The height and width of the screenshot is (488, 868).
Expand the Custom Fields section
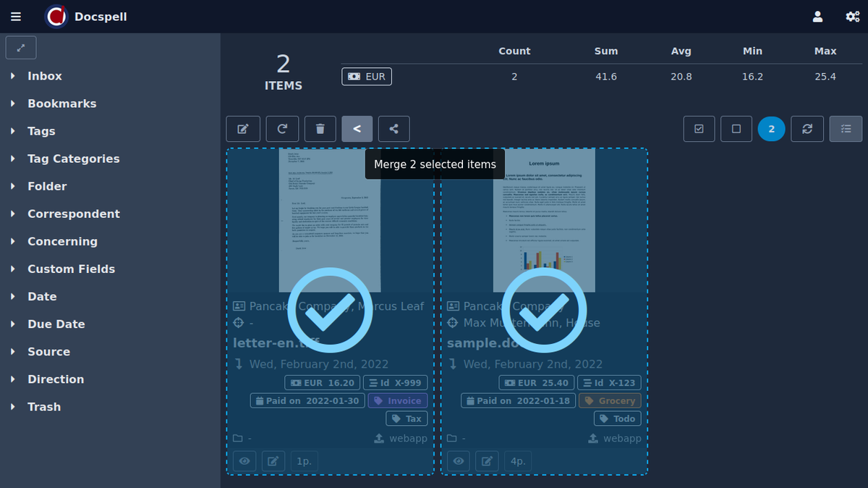pyautogui.click(x=71, y=269)
